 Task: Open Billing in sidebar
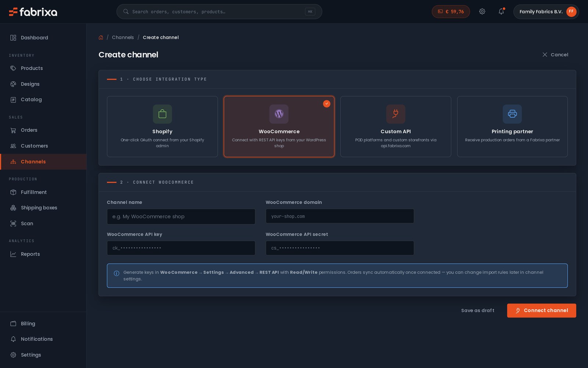tap(43, 323)
